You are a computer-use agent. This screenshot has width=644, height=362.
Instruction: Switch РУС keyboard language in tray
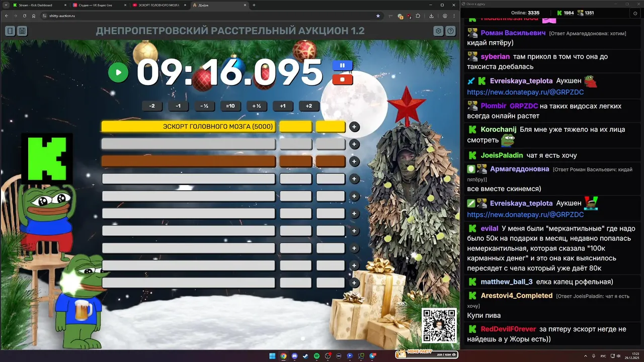[603, 356]
